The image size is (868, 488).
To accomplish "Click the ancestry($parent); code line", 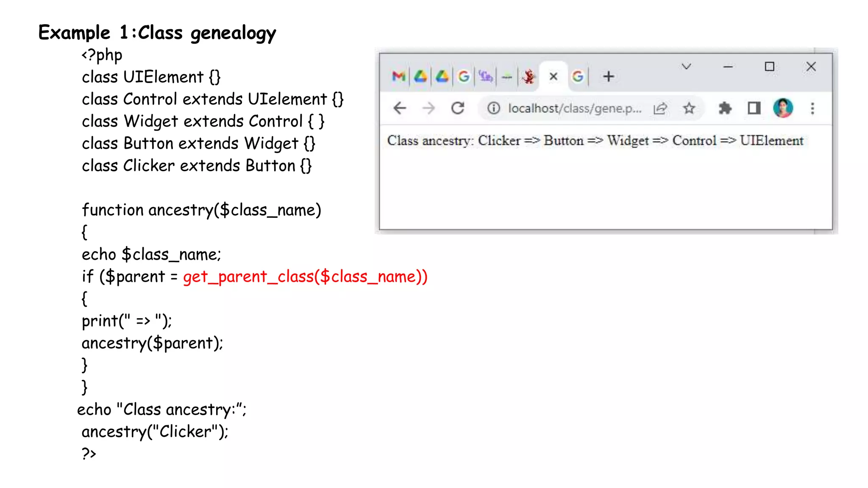I will click(x=152, y=343).
